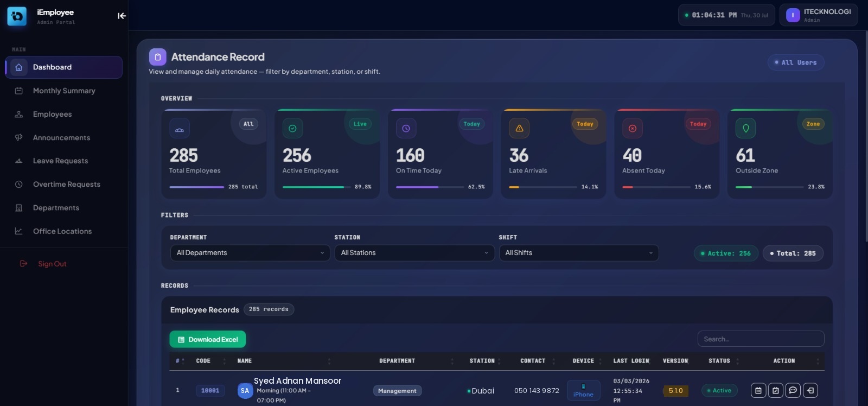Viewport: 868px width, 406px height.
Task: Click the Download Excel button
Action: pos(208,339)
